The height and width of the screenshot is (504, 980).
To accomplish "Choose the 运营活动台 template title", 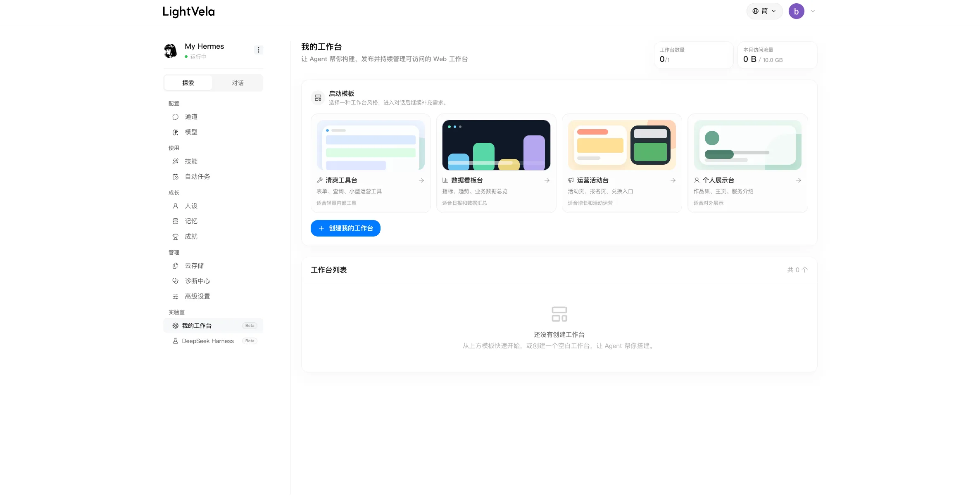I will point(592,180).
